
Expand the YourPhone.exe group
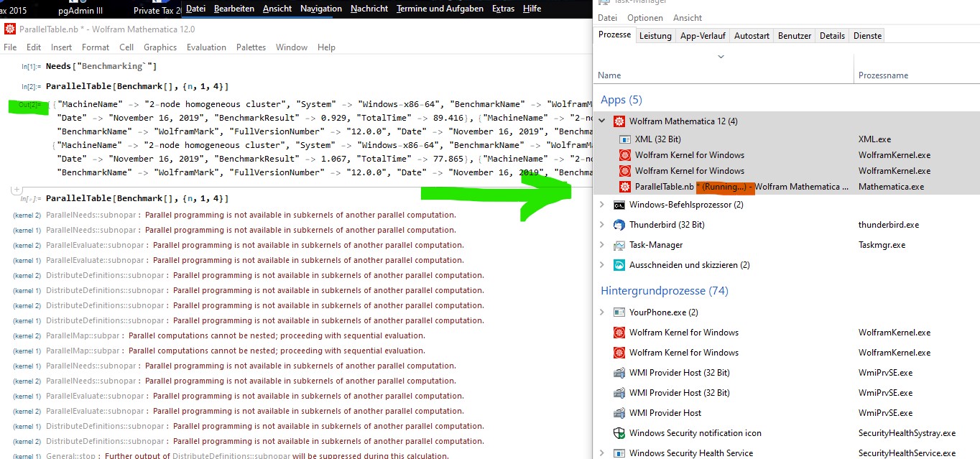coord(603,312)
